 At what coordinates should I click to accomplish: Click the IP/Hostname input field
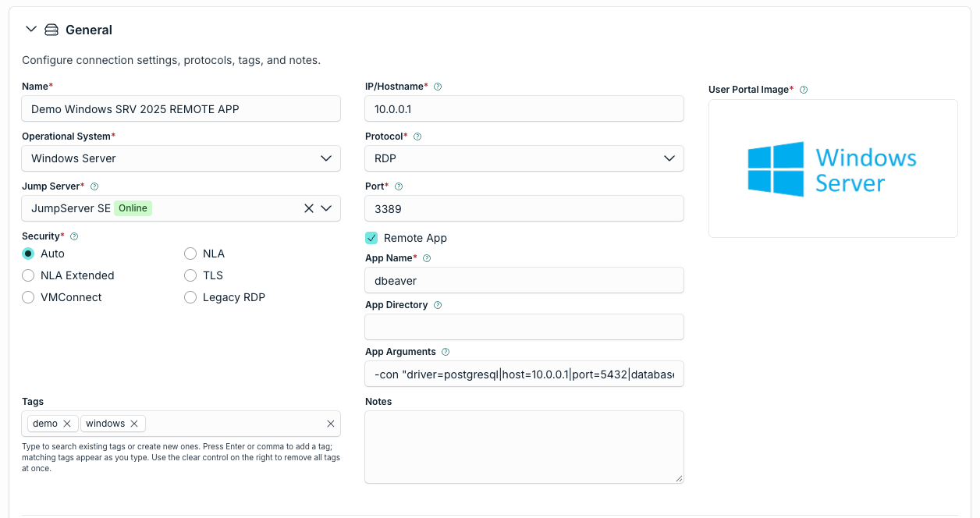pyautogui.click(x=524, y=108)
